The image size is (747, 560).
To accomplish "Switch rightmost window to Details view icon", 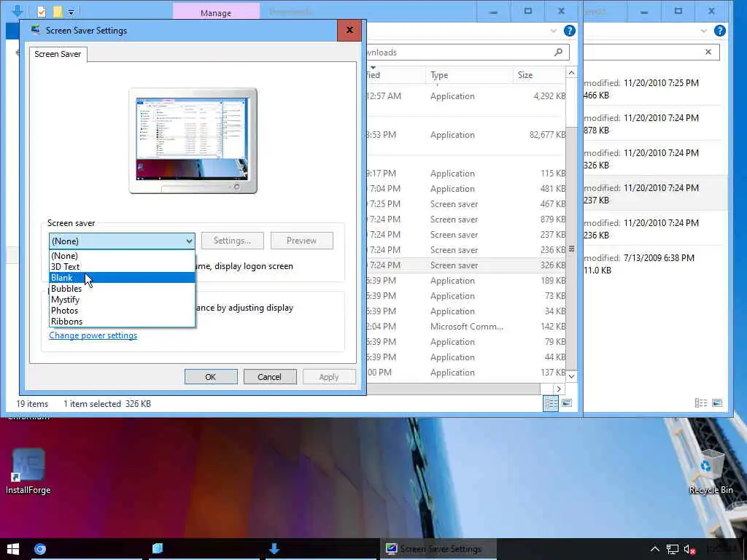I will pyautogui.click(x=701, y=403).
